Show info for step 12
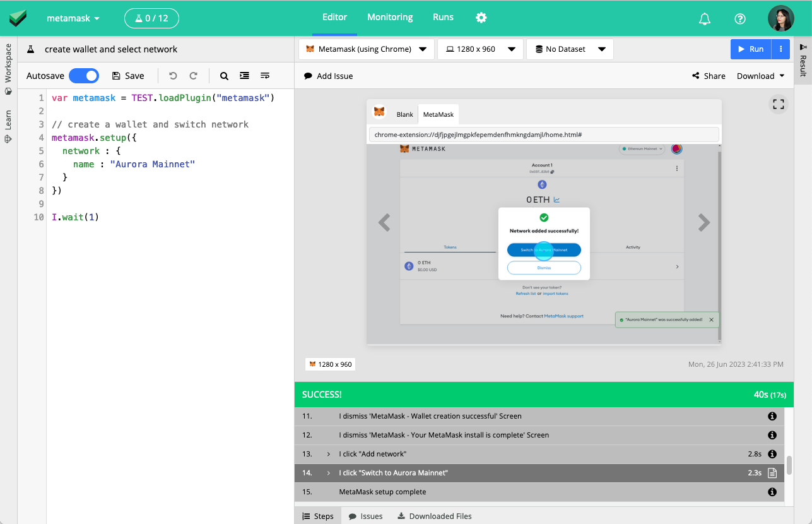Viewport: 812px width, 524px height. (x=772, y=436)
